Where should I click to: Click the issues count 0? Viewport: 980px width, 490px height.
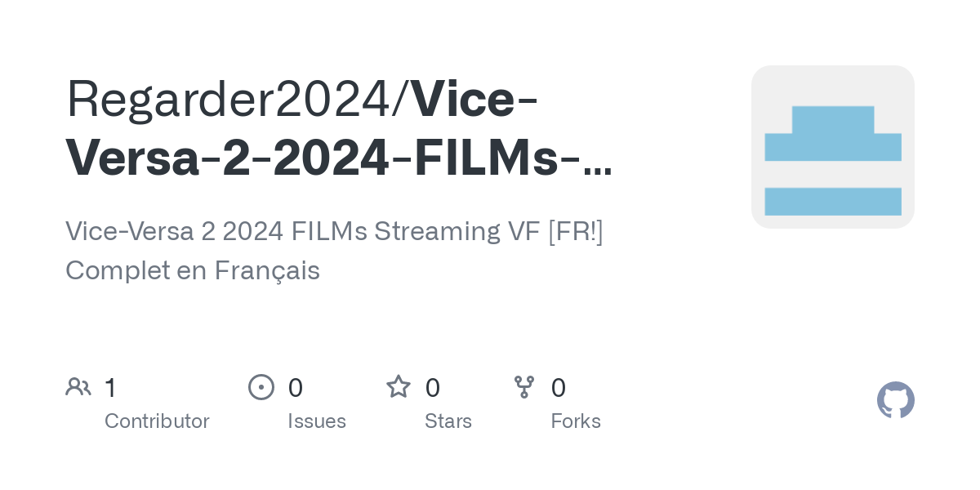(296, 388)
